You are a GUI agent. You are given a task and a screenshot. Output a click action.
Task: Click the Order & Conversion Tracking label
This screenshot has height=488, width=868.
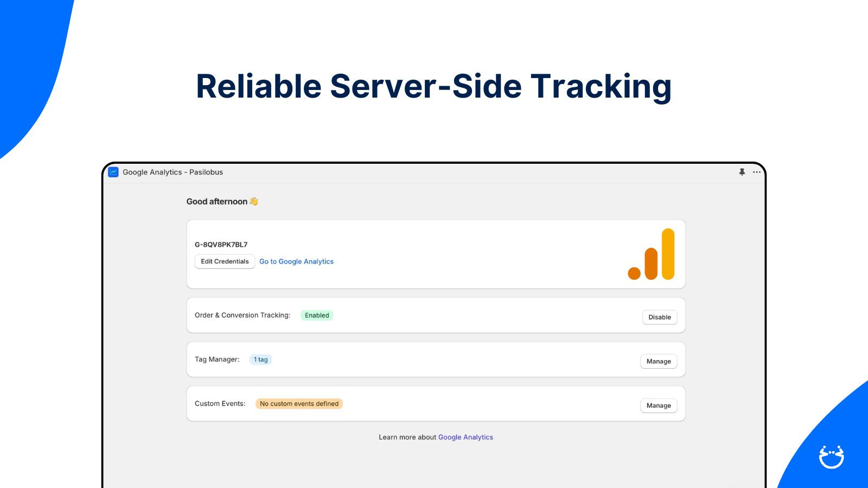(242, 315)
